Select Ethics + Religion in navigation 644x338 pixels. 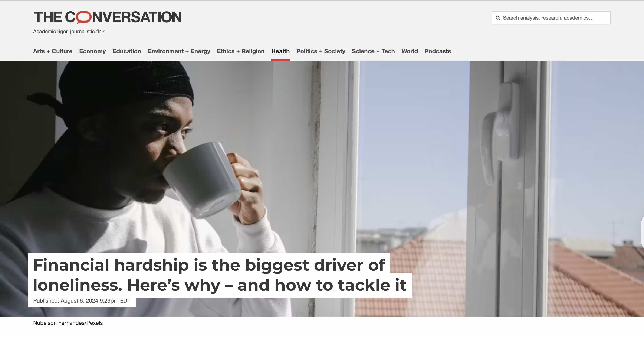tap(241, 51)
